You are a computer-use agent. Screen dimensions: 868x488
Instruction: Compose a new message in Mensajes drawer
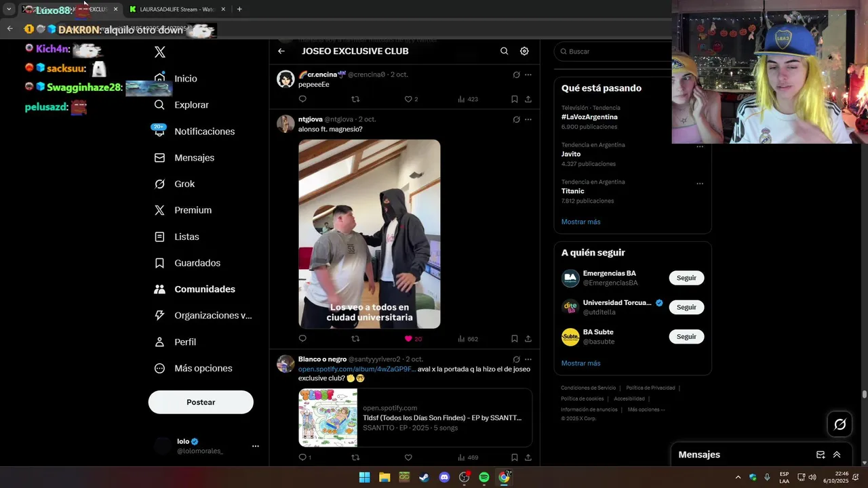[x=821, y=455]
